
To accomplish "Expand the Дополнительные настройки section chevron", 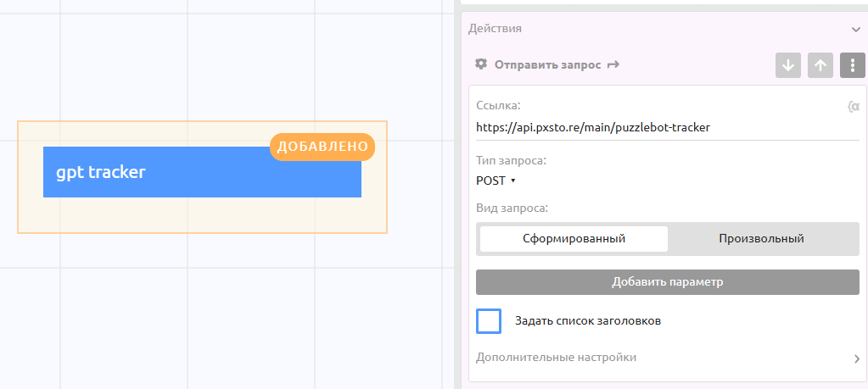I will [856, 358].
